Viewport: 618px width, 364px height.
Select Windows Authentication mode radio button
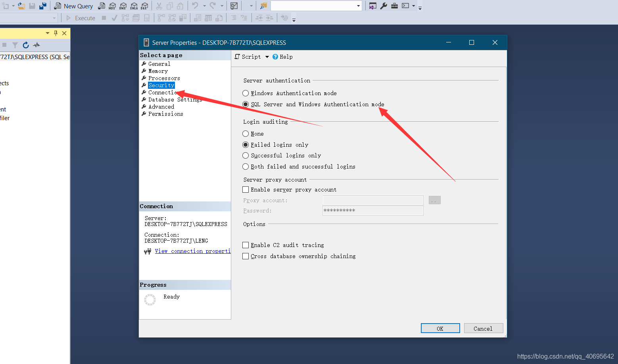tap(246, 93)
